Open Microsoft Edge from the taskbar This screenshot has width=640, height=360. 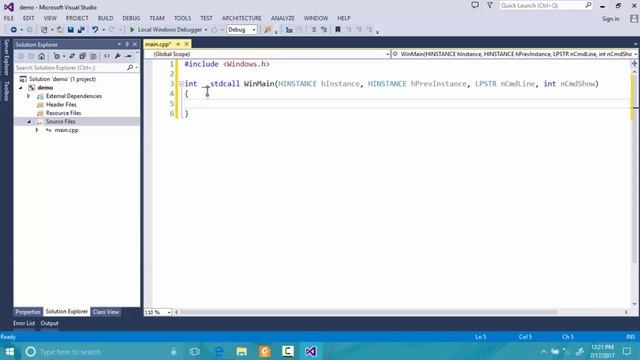tap(219, 351)
